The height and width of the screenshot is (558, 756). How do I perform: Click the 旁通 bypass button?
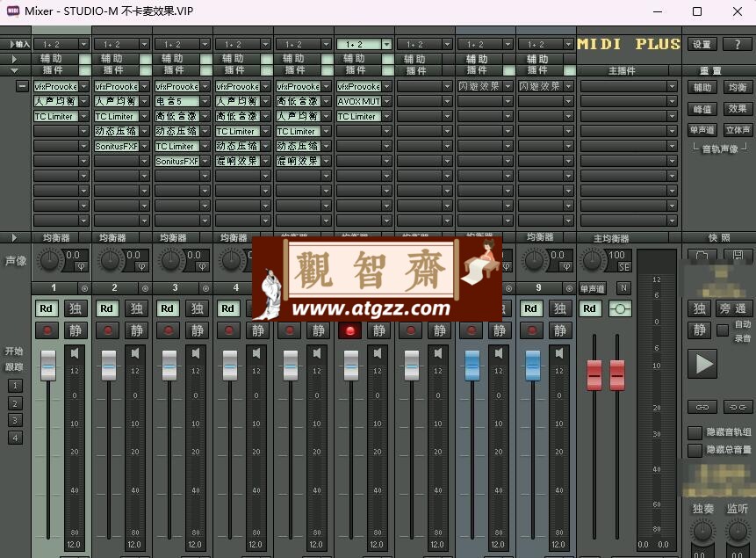point(733,308)
